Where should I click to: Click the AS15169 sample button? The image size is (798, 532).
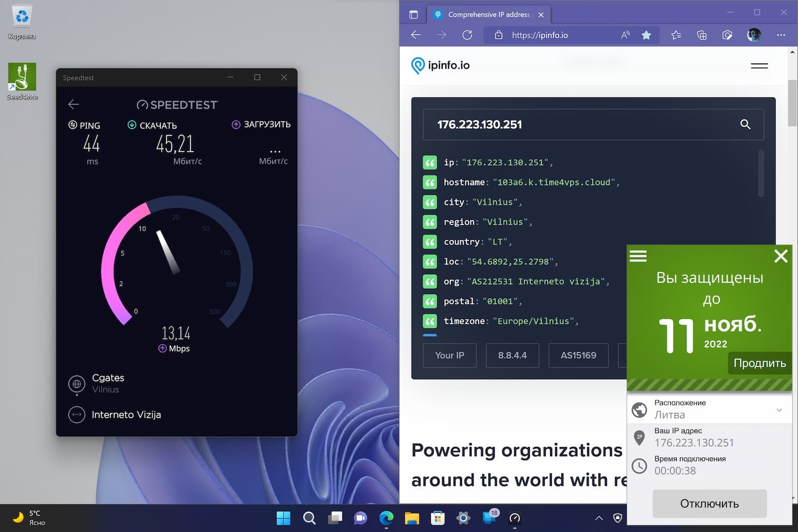tap(578, 355)
